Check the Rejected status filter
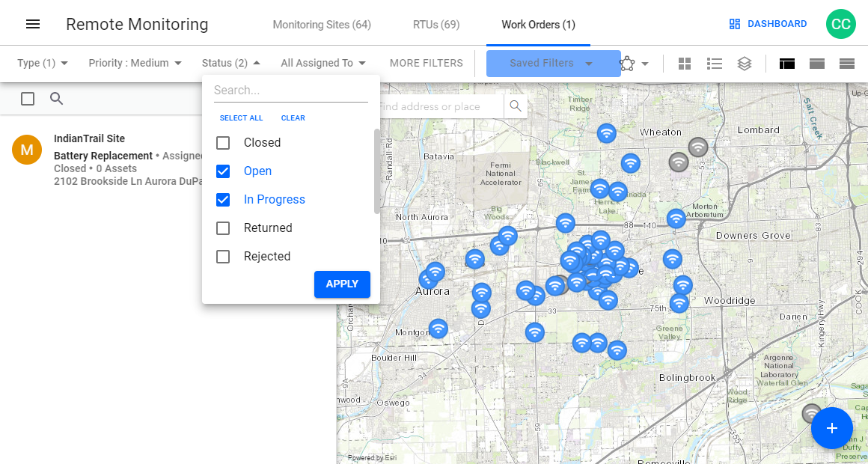 coord(222,256)
